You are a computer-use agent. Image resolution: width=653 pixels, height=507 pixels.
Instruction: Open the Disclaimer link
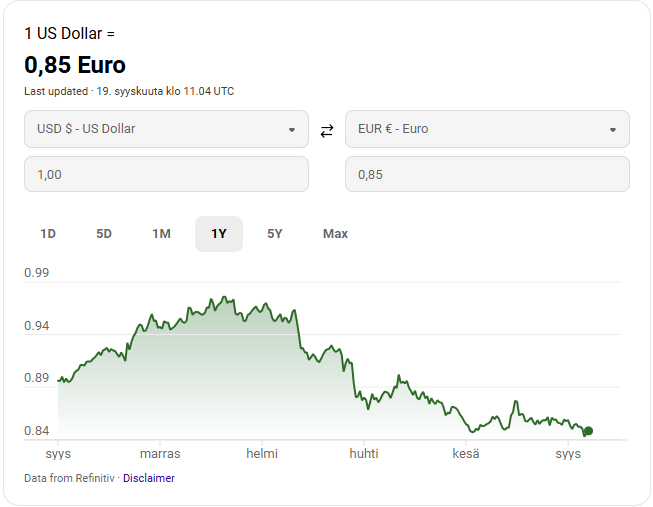tap(149, 478)
